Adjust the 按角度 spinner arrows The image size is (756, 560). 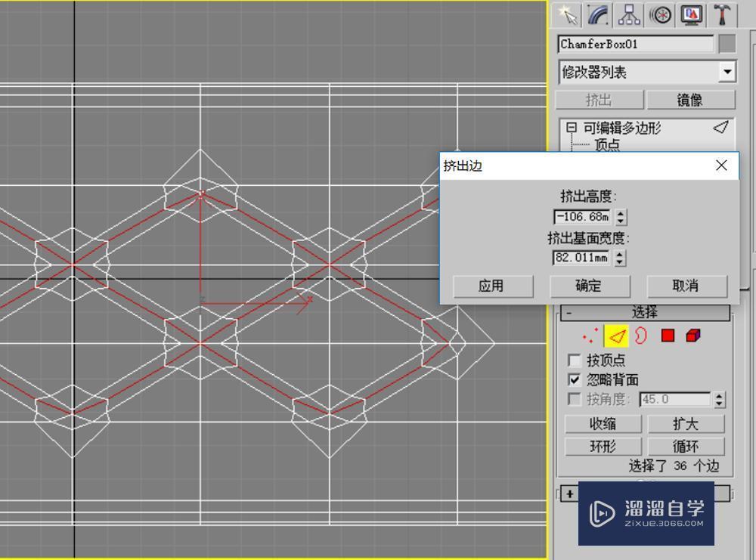click(x=719, y=399)
